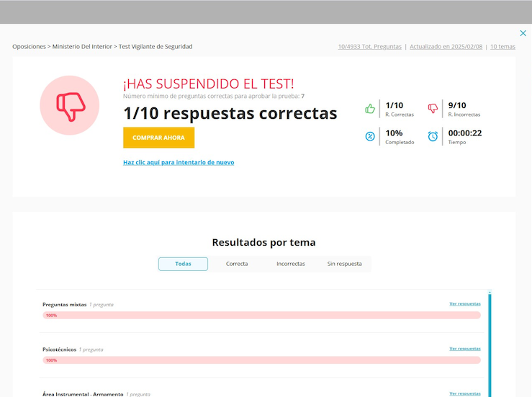532x397 pixels.
Task: Select the Todas filter tab
Action: pos(184,264)
